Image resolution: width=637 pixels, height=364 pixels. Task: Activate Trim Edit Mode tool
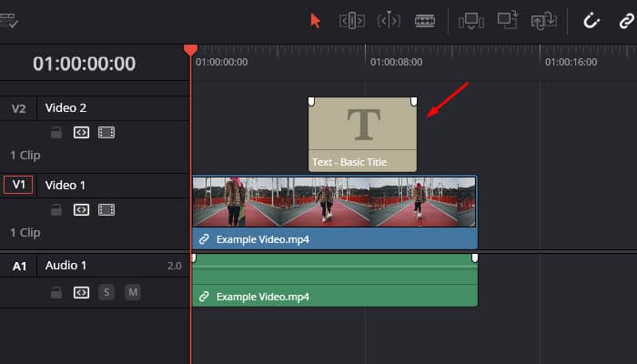(352, 20)
